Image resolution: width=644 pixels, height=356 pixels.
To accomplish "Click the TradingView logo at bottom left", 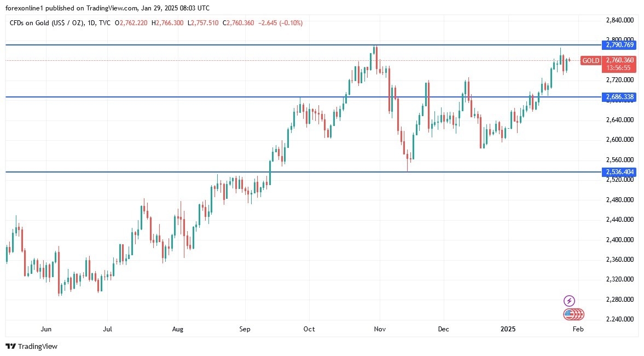I will [x=32, y=346].
